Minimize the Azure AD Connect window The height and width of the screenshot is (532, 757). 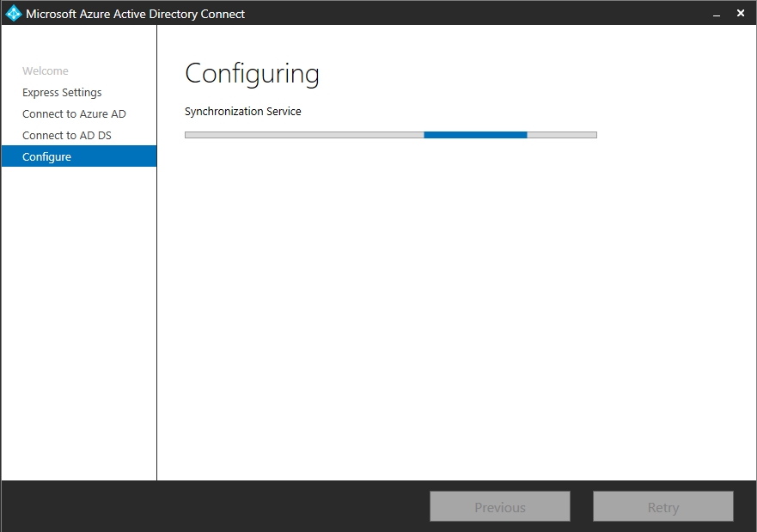tap(717, 14)
